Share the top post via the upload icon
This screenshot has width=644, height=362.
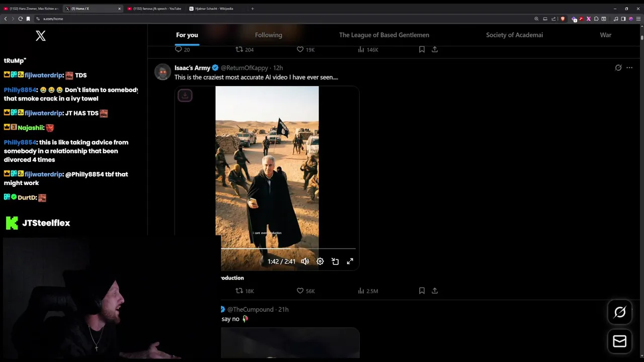pos(435,49)
